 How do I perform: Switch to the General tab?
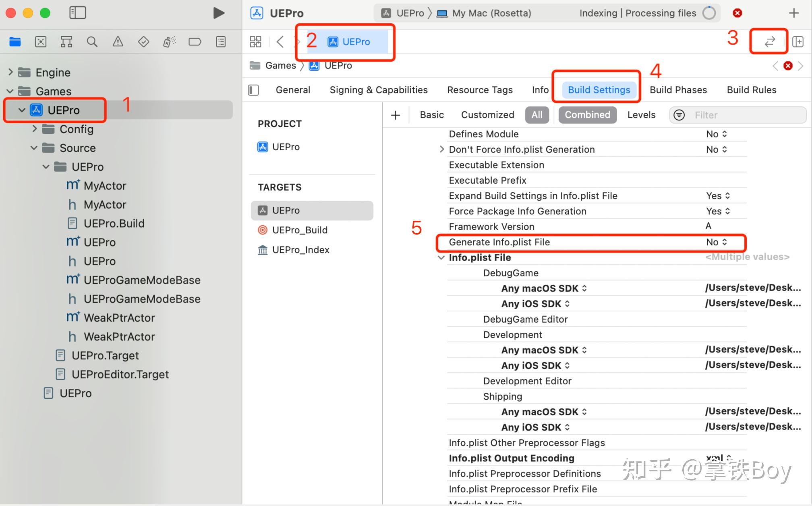point(293,90)
